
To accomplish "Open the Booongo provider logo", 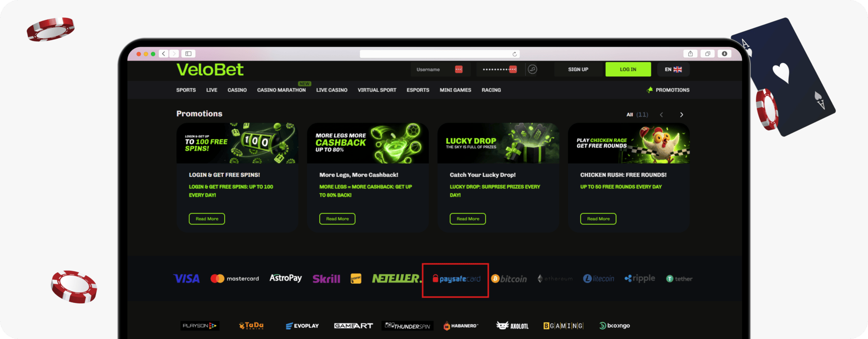I will tap(614, 326).
